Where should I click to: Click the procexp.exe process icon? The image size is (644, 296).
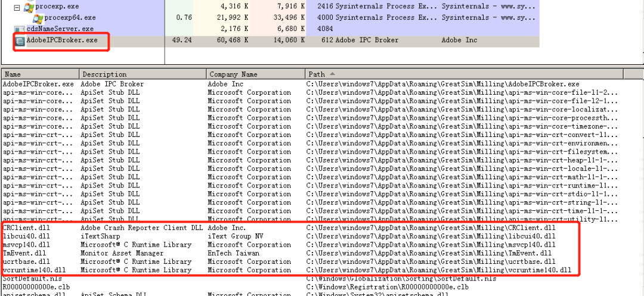pos(28,7)
